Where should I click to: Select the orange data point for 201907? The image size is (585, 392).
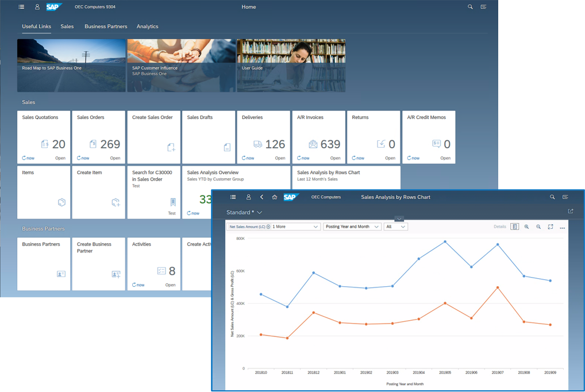click(498, 287)
